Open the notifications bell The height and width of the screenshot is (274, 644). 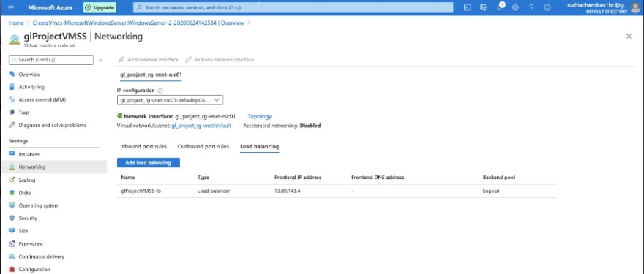tap(500, 7)
